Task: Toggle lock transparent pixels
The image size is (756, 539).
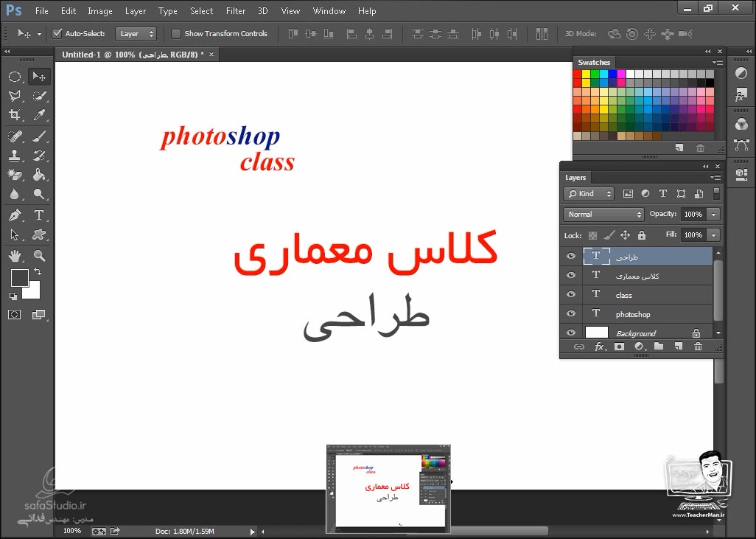Action: click(x=592, y=235)
